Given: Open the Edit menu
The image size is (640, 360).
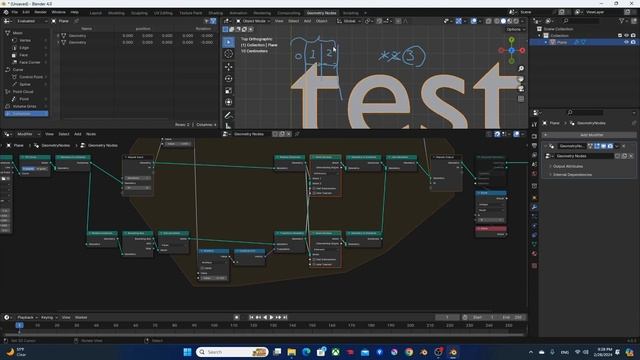Looking at the screenshot, I should coord(26,12).
